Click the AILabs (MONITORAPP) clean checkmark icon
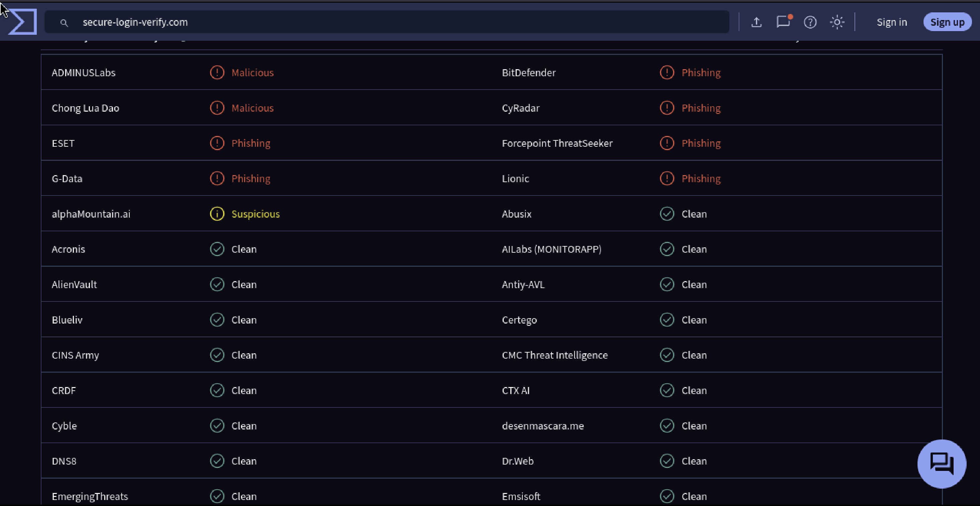This screenshot has width=980, height=506. coord(667,249)
